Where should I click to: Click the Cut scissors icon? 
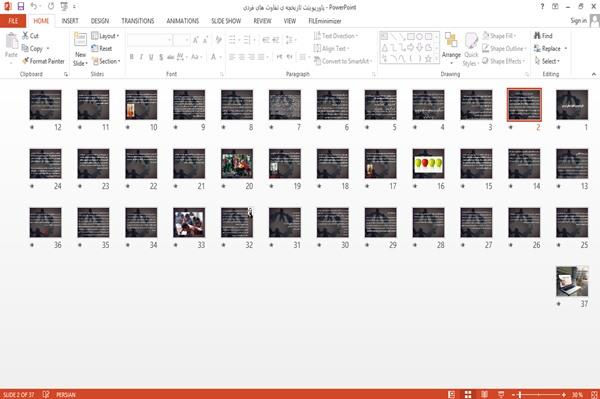coord(25,36)
